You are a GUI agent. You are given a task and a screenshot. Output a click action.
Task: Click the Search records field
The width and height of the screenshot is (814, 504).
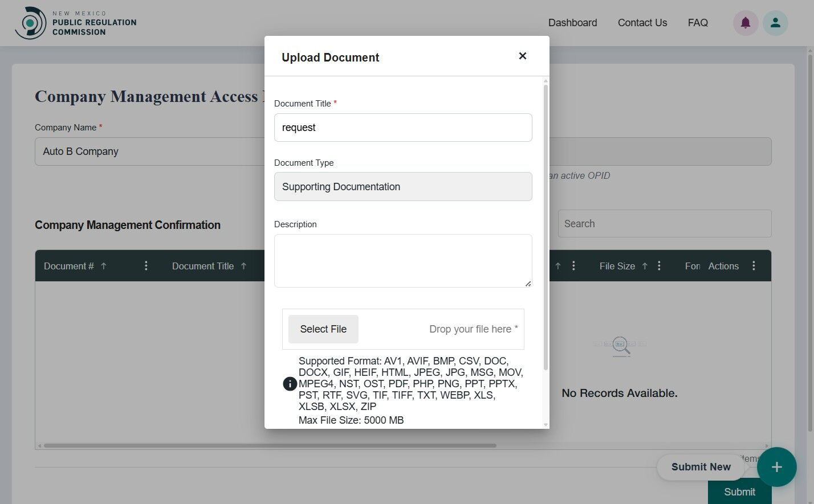click(665, 223)
